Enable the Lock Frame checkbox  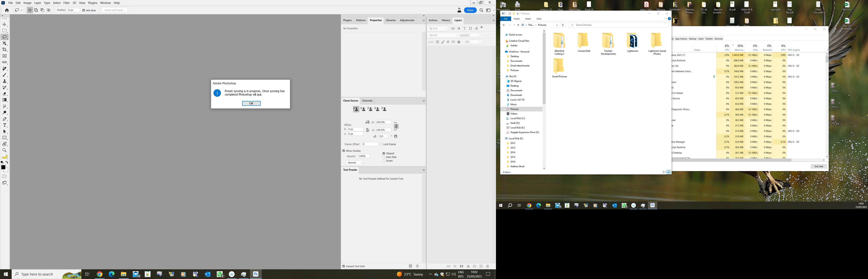coord(381,144)
